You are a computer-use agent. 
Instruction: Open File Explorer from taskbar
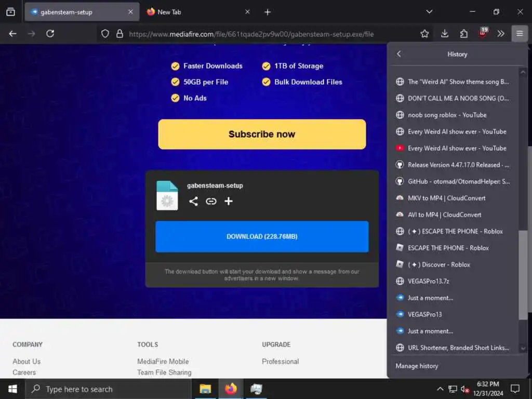coord(205,389)
